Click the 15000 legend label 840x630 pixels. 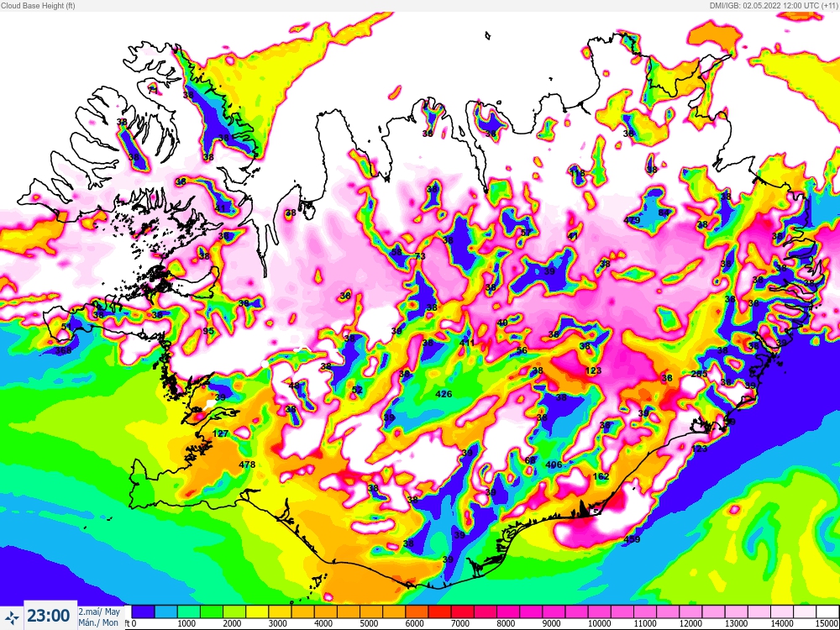click(828, 623)
